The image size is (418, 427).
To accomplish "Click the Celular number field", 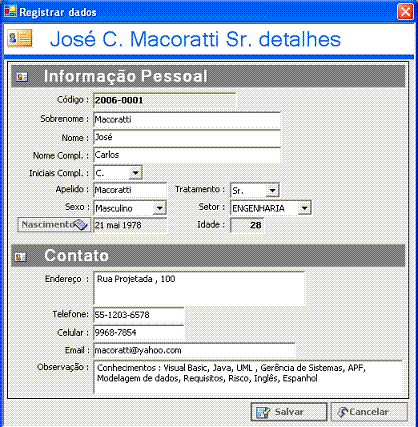I will click(x=139, y=333).
